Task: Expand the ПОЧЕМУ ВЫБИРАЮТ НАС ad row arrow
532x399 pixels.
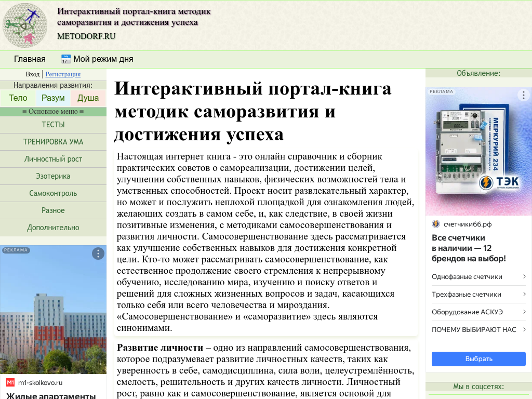Action: (524, 329)
